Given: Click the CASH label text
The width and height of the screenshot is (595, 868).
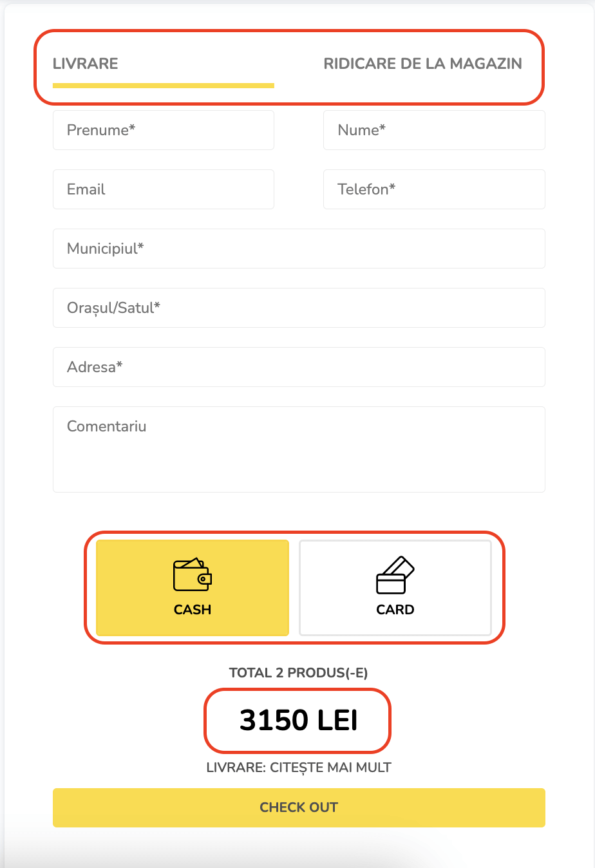Looking at the screenshot, I should click(x=193, y=610).
